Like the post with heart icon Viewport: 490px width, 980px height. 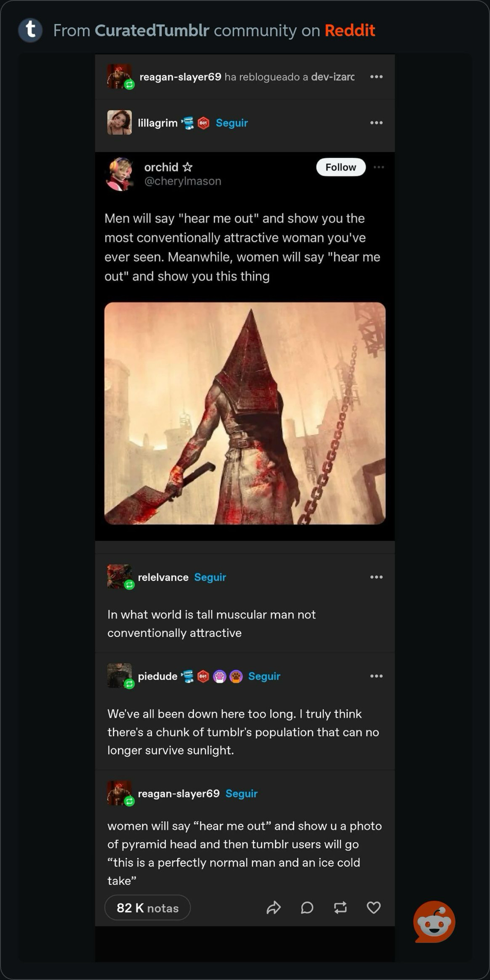click(374, 908)
